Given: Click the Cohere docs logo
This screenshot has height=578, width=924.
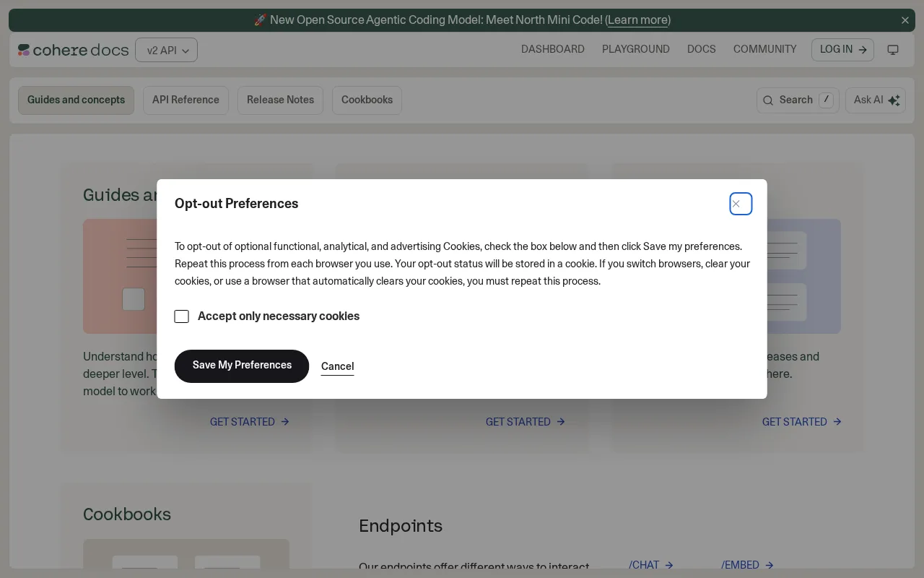Looking at the screenshot, I should (x=74, y=50).
